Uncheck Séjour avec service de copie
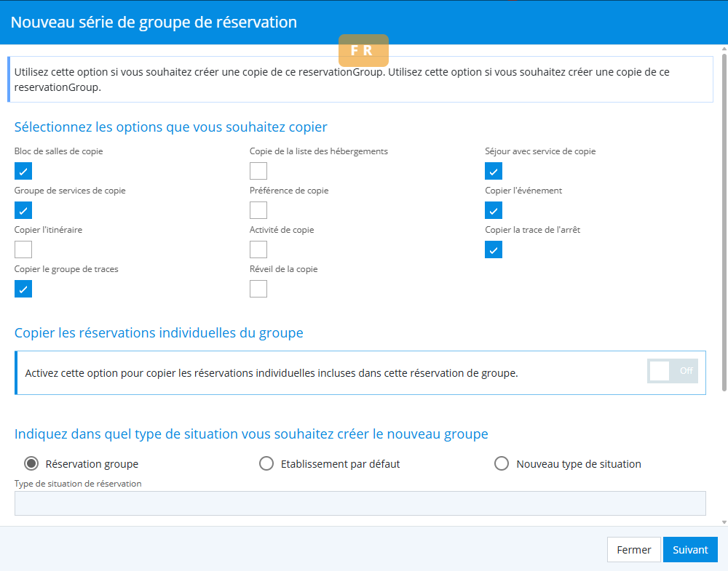The width and height of the screenshot is (728, 571). (494, 172)
